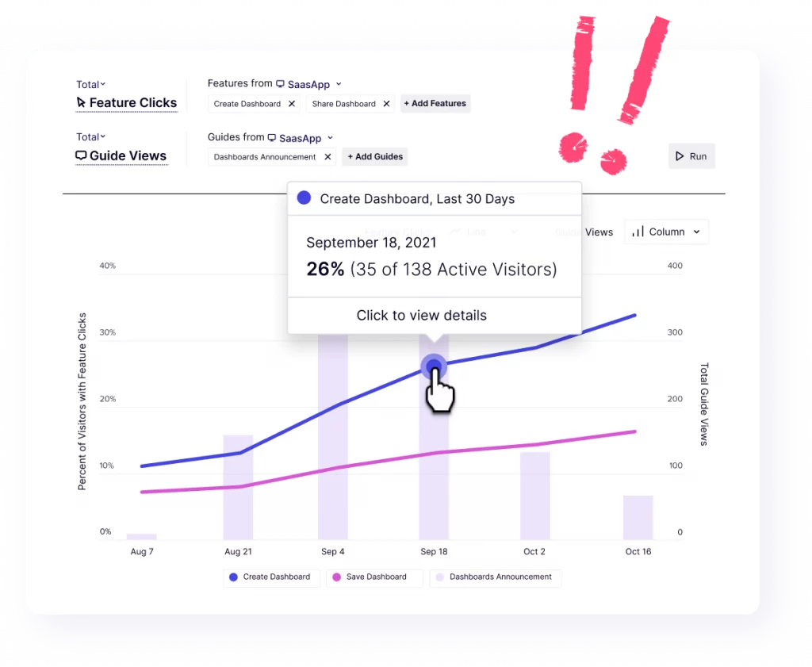Click blue dot in tooltip header

(304, 197)
